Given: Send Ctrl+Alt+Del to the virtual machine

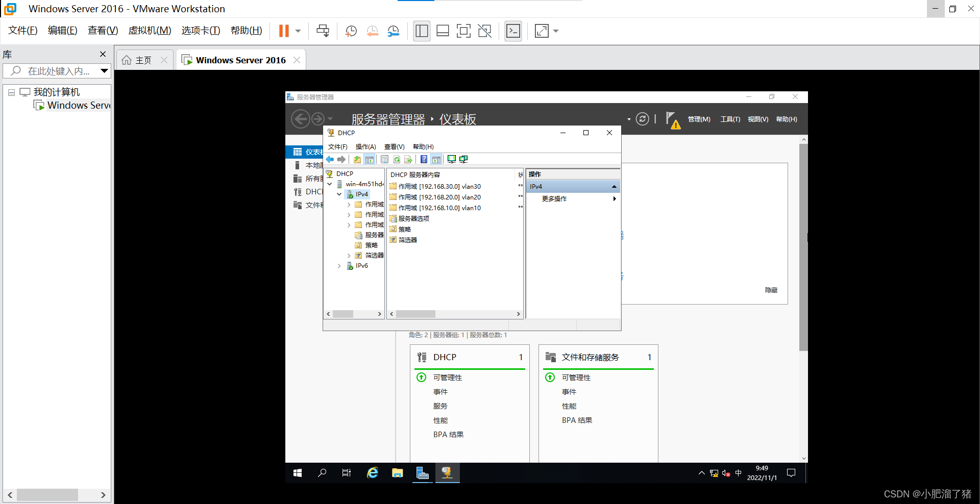Looking at the screenshot, I should coord(323,31).
